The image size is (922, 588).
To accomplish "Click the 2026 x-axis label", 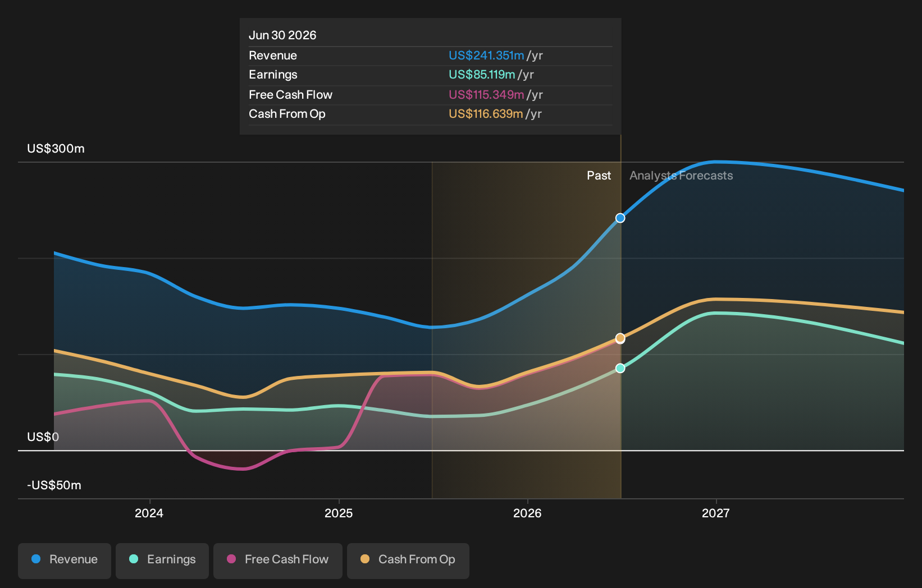I will coord(527,513).
